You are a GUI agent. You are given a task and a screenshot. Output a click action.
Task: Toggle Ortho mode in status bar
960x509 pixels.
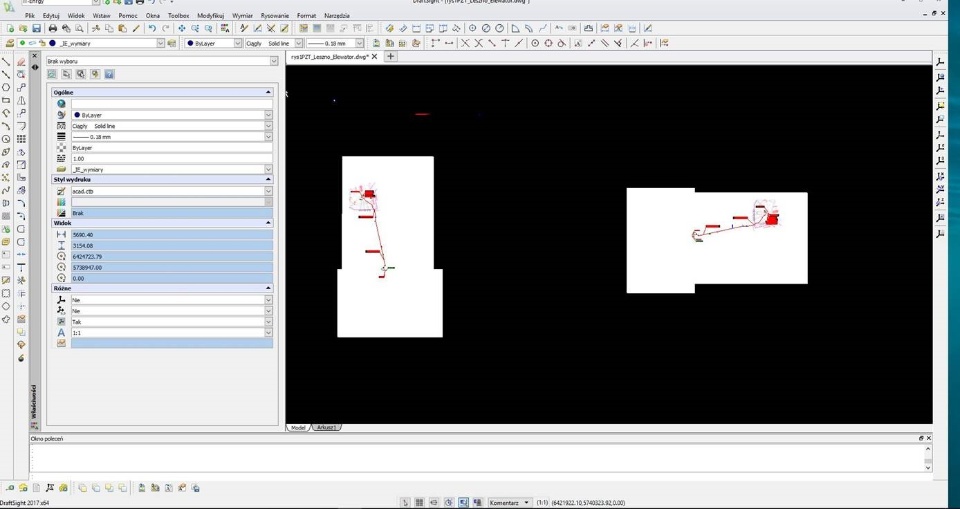point(434,502)
